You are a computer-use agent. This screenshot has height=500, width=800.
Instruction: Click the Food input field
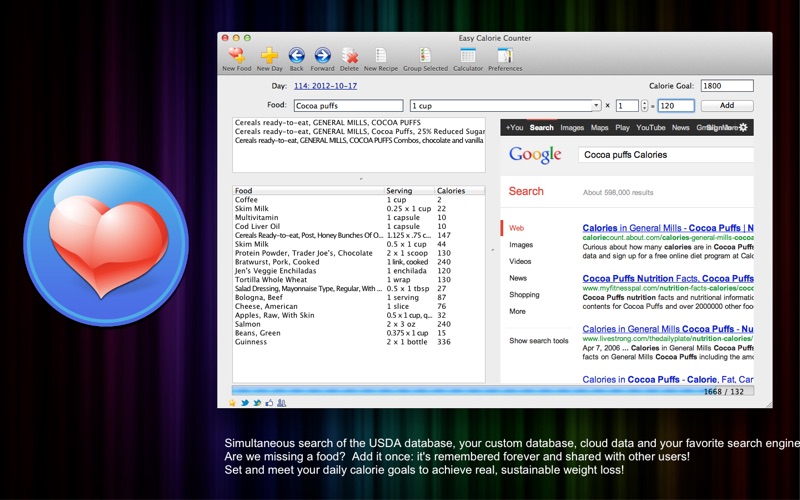point(348,106)
